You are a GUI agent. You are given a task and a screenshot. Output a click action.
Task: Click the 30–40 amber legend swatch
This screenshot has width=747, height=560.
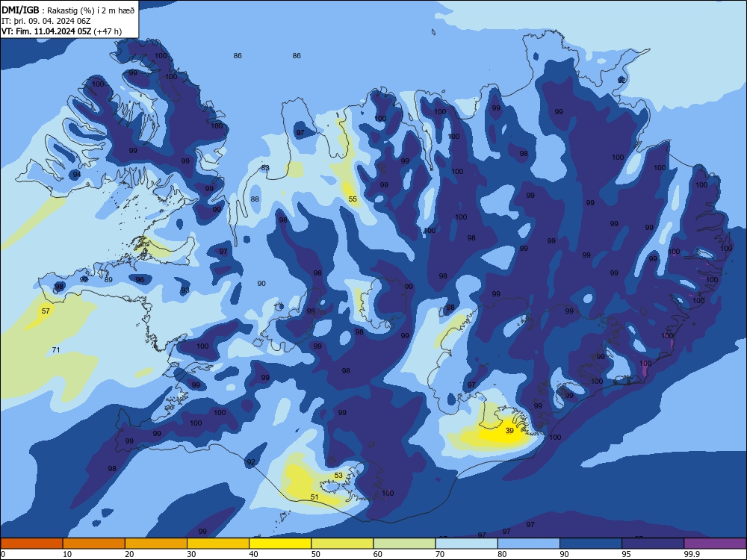pos(218,544)
